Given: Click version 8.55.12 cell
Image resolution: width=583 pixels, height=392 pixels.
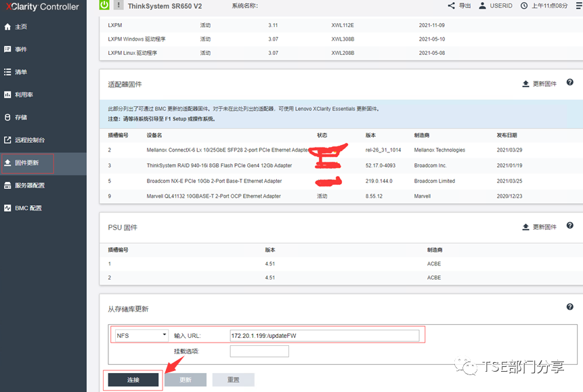Looking at the screenshot, I should [374, 196].
